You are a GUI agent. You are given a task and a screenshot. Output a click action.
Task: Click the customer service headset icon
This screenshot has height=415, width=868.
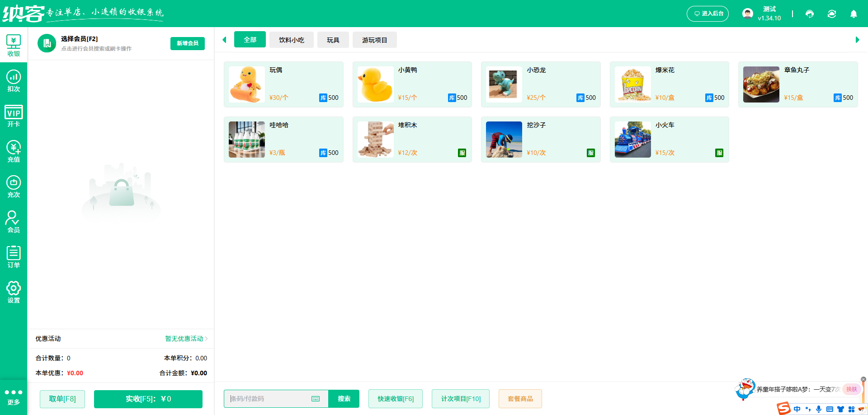point(810,14)
